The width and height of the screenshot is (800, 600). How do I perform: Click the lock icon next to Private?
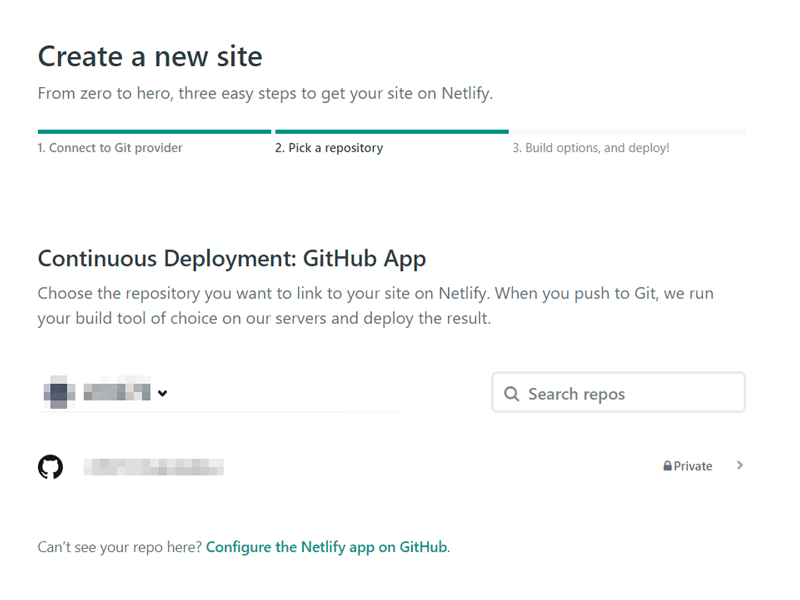(x=667, y=465)
